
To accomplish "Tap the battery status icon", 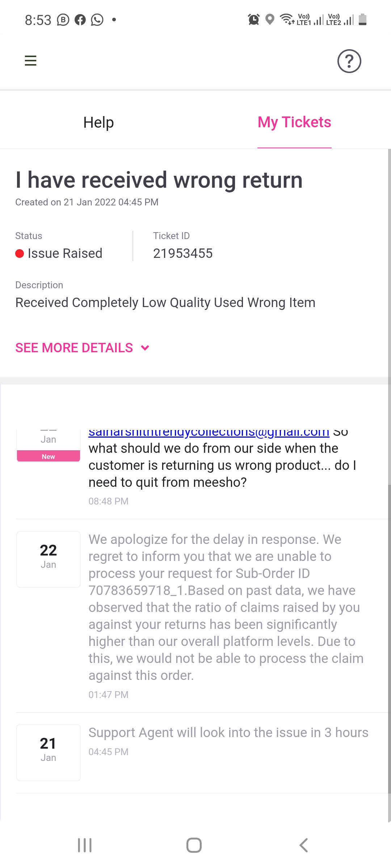I will [362, 19].
